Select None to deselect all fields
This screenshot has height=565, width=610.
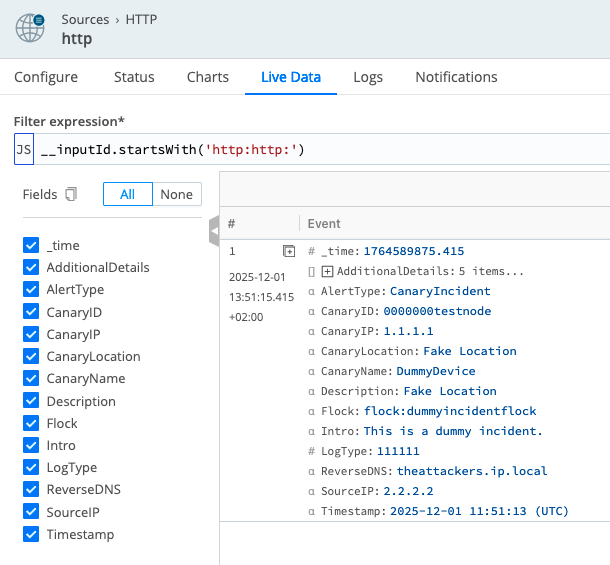point(177,194)
